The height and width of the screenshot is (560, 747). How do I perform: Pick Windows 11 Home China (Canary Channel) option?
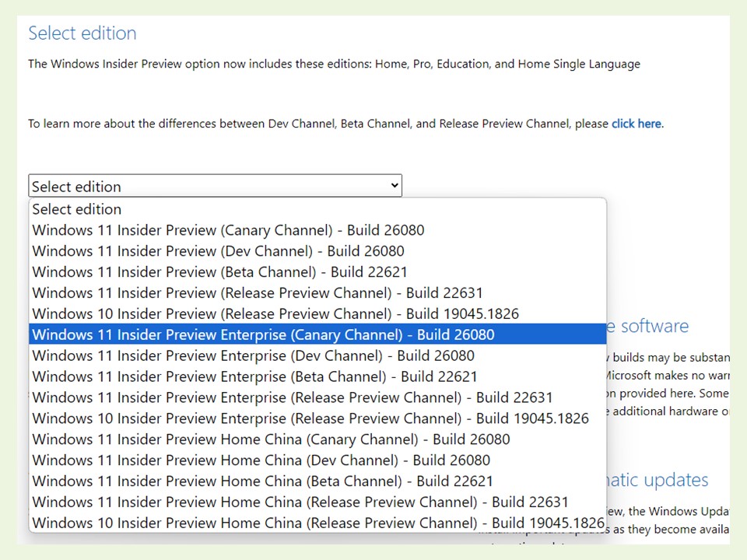[317, 439]
